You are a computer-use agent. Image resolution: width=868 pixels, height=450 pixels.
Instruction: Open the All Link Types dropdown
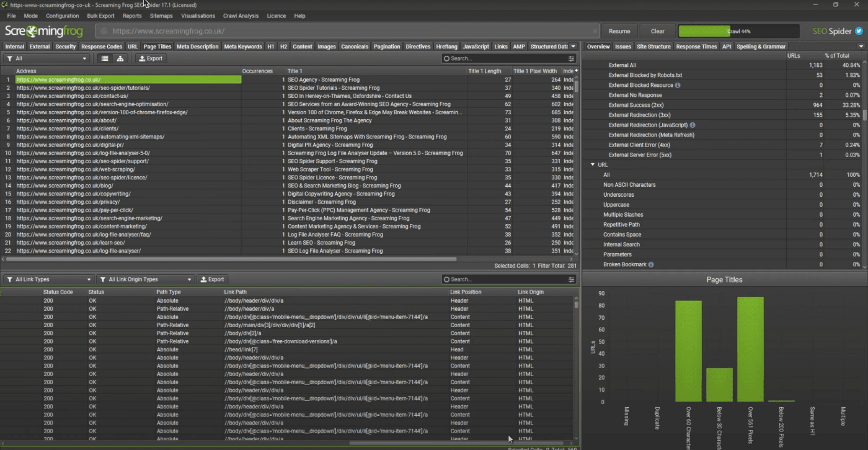(48, 279)
